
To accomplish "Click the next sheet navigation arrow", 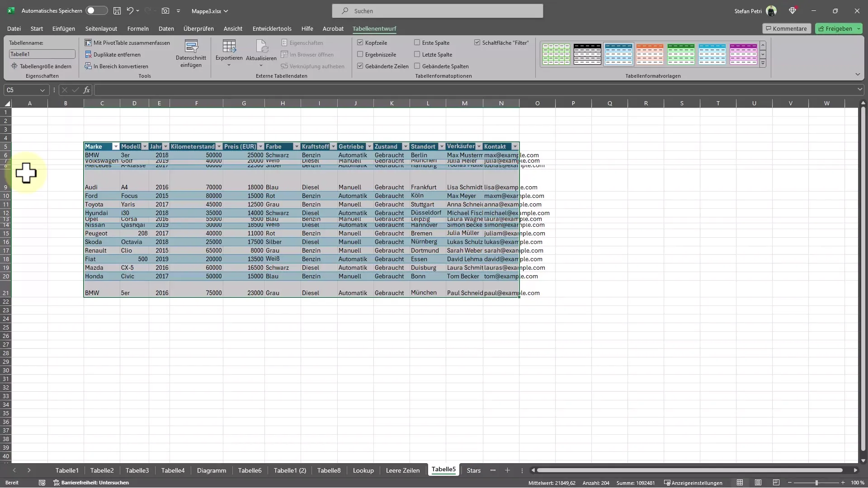I will point(29,470).
